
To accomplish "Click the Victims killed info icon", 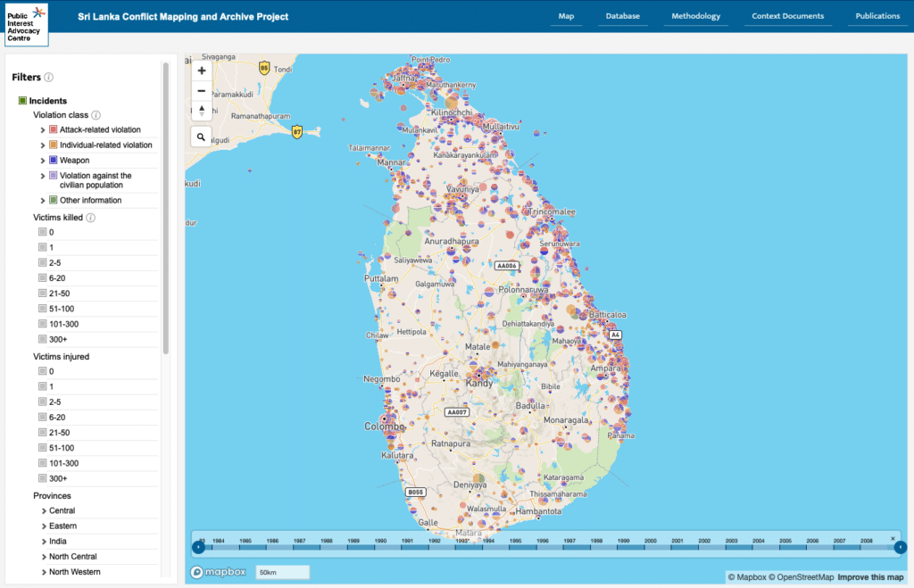I will click(91, 217).
